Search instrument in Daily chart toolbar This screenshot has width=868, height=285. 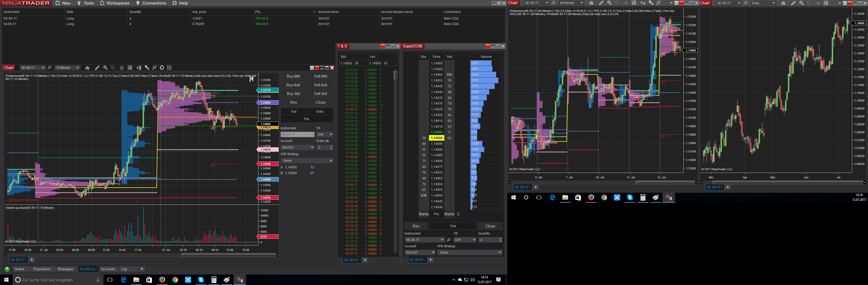(745, 3)
